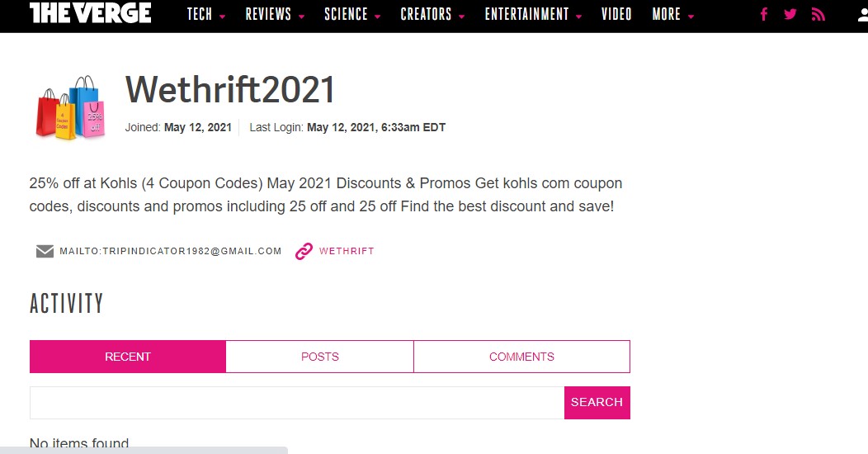Open the Entertainment menu
868x454 pixels.
click(x=533, y=14)
